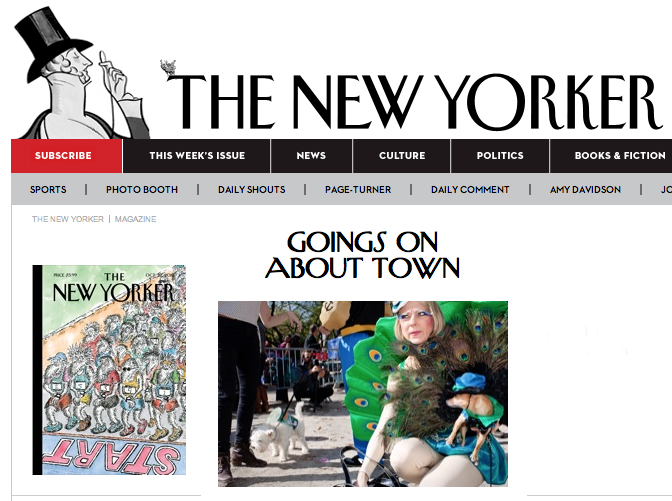Open Amy Davidson's column link
The image size is (672, 501).
click(x=585, y=189)
